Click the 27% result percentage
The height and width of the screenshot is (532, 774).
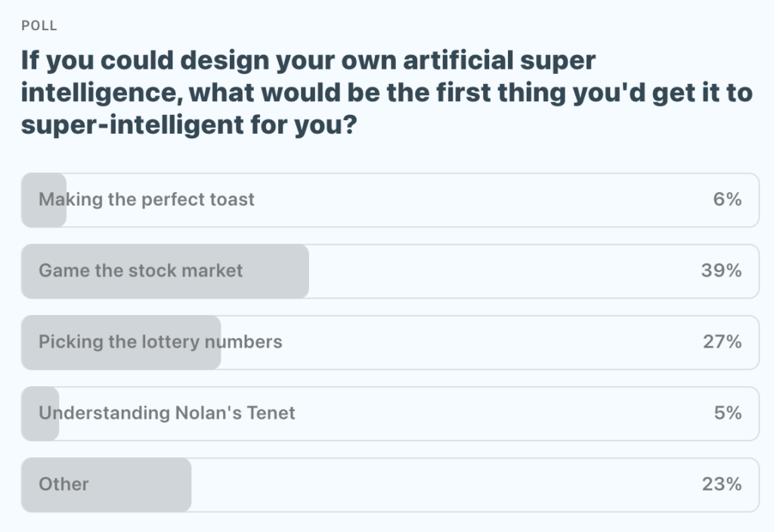coord(722,342)
